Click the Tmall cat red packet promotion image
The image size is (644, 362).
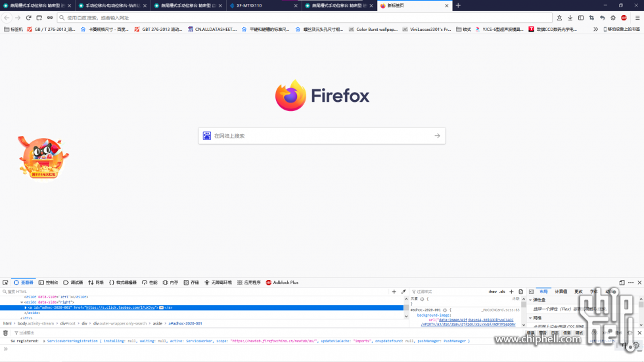[43, 157]
